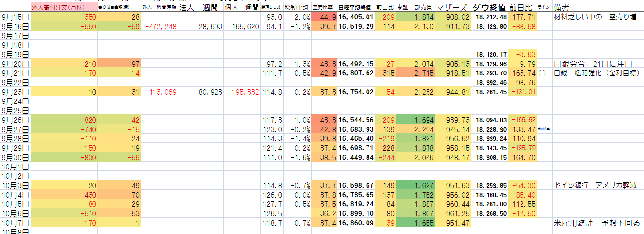
Task: Click the 9月30日 date cell
Action: pos(15,158)
